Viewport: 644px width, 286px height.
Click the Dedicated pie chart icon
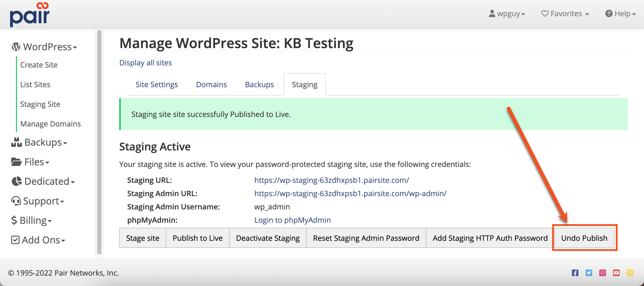(16, 181)
